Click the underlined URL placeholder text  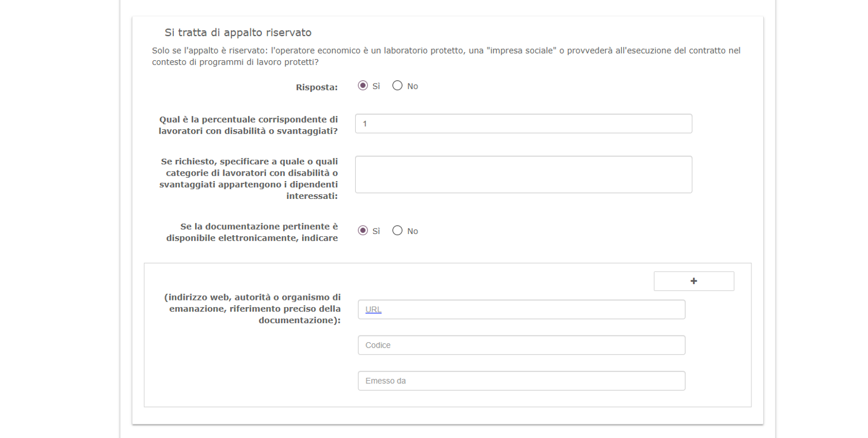(x=374, y=310)
